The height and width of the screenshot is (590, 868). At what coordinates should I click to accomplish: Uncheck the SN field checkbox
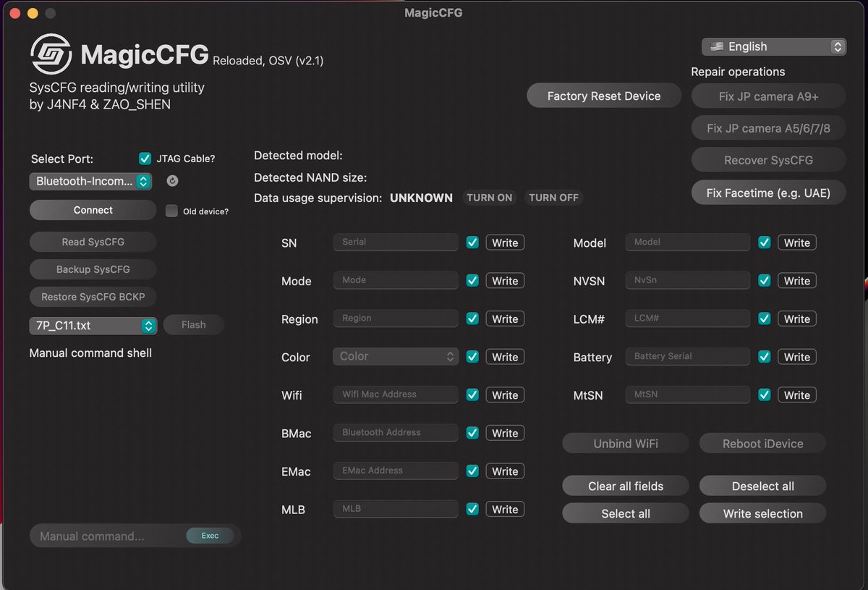pyautogui.click(x=472, y=243)
